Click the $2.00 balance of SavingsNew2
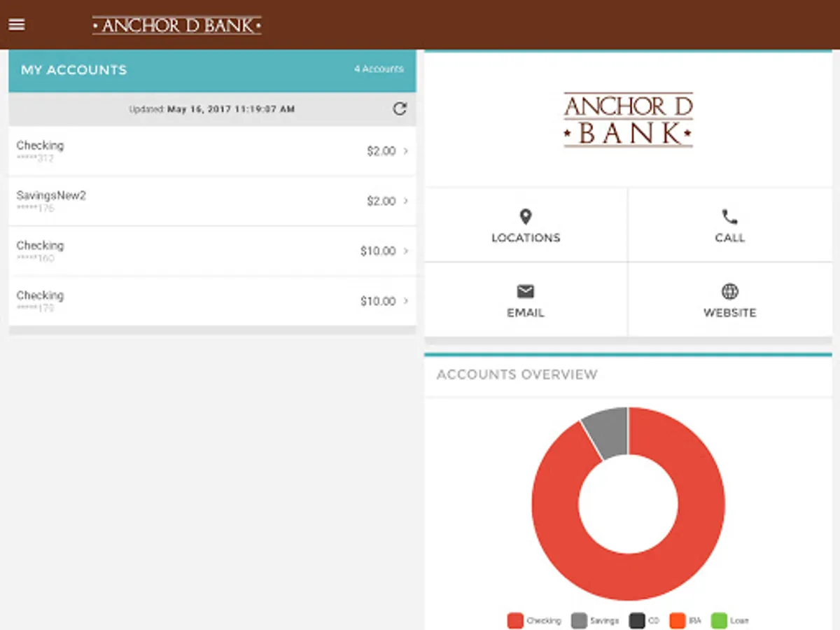 pyautogui.click(x=381, y=201)
